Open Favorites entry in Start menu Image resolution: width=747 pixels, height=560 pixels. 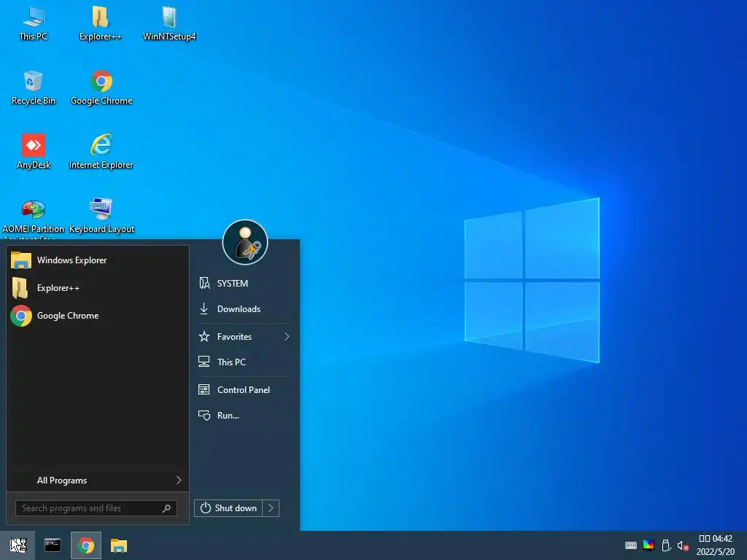pos(244,337)
